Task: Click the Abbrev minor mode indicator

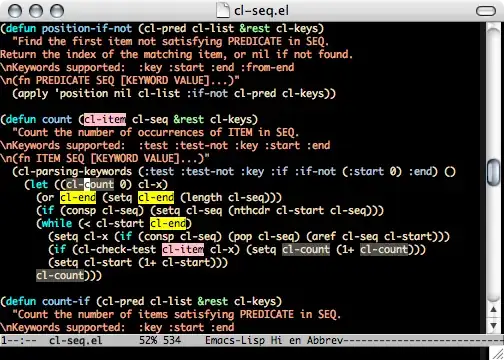Action: pyautogui.click(x=325, y=341)
